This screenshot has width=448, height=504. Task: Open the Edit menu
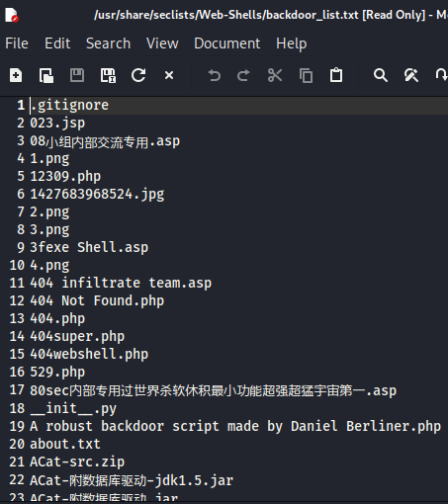[x=57, y=43]
